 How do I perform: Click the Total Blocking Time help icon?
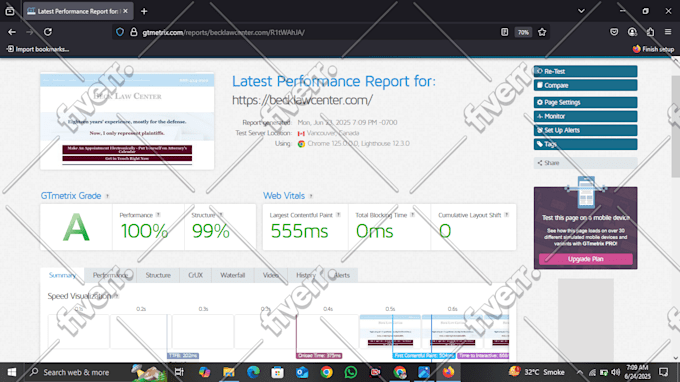(x=412, y=215)
